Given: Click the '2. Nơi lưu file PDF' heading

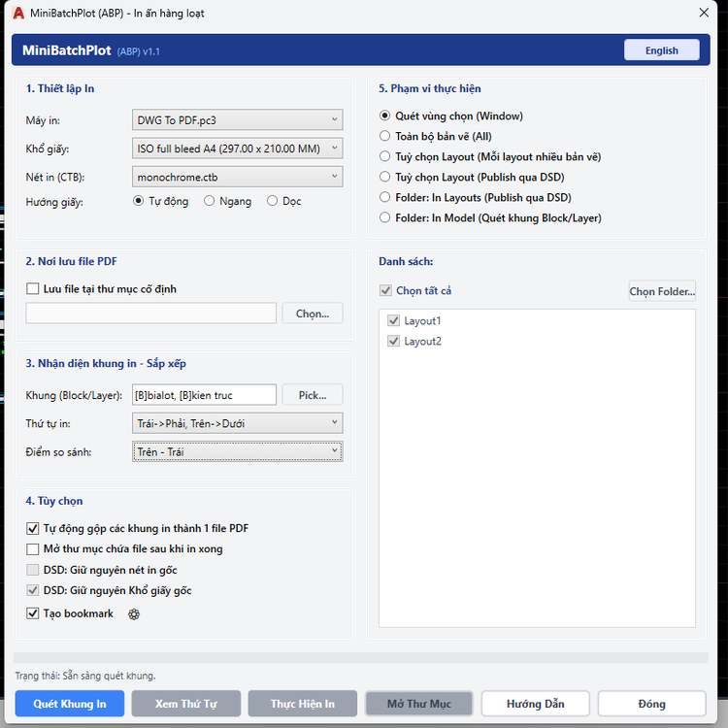Looking at the screenshot, I should click(x=72, y=261).
